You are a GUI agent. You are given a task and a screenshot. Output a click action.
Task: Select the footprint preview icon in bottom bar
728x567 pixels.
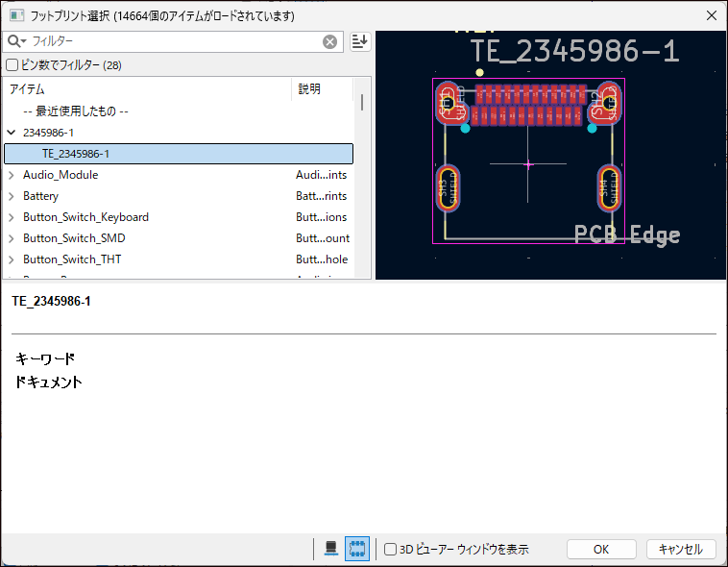click(x=356, y=549)
